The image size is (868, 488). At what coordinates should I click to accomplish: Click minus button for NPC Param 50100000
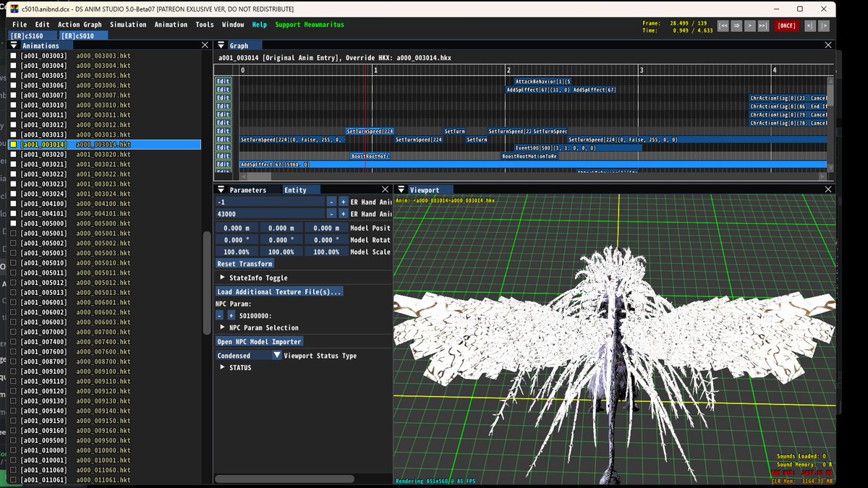[x=220, y=316]
